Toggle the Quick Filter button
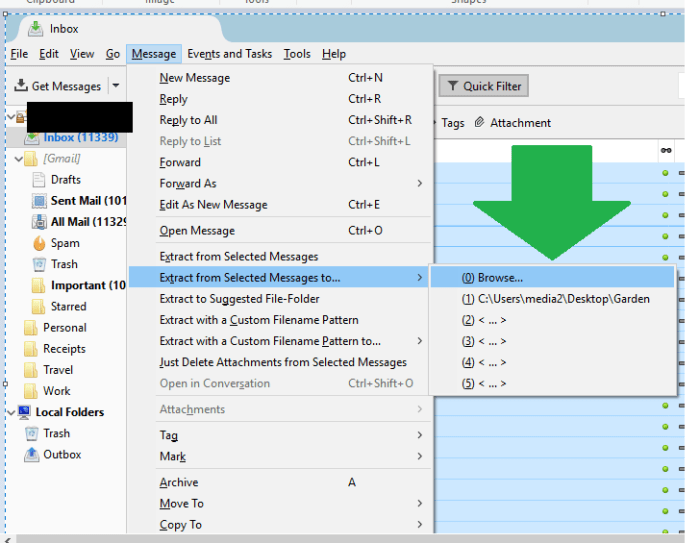Viewport: 700px width, 543px height. (x=484, y=87)
